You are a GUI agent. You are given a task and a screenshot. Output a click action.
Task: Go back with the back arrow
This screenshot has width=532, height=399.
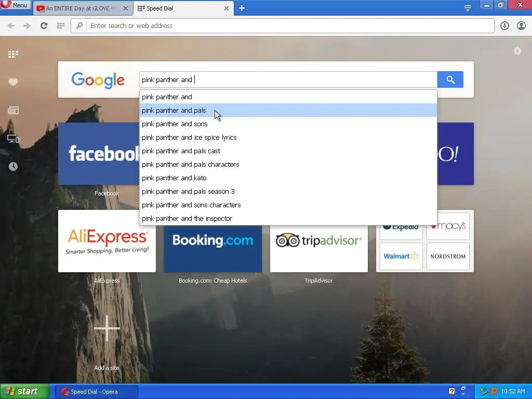(x=11, y=25)
